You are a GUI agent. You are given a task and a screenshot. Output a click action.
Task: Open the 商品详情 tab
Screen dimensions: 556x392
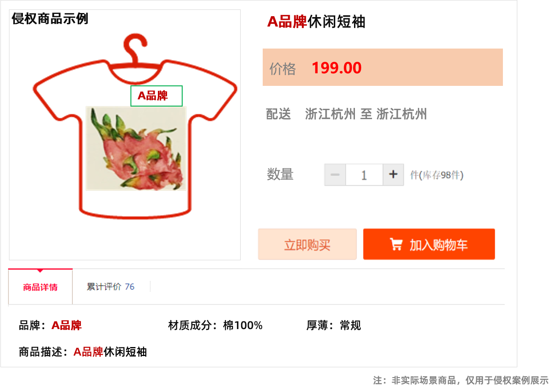tap(40, 287)
